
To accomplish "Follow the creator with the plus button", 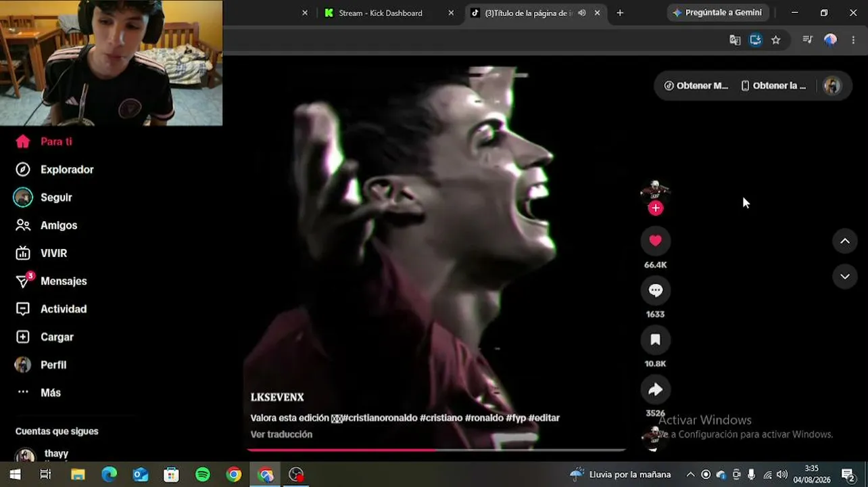I will click(x=655, y=208).
